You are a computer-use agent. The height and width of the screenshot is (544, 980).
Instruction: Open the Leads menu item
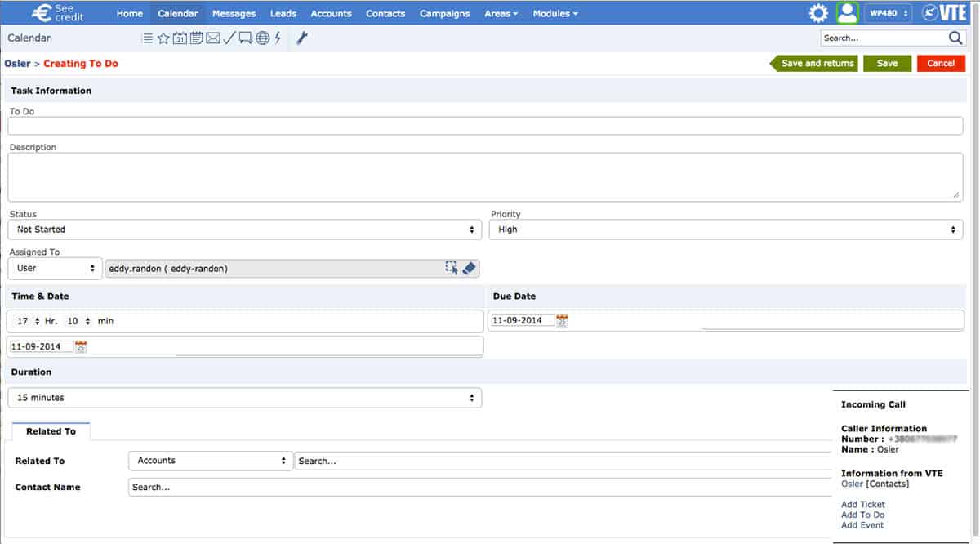[283, 14]
